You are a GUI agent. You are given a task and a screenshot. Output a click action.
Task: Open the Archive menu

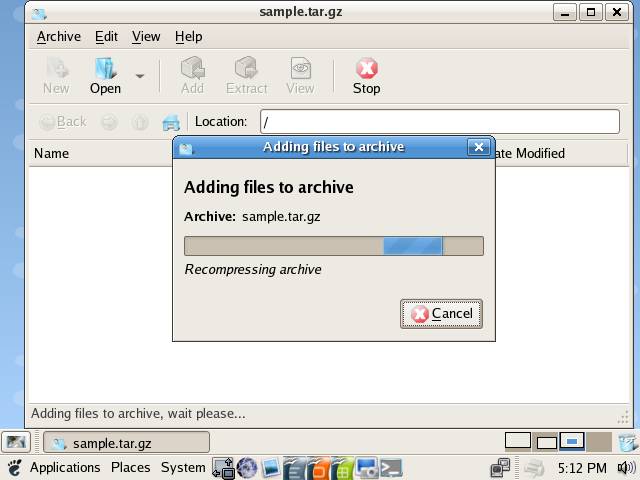[58, 36]
